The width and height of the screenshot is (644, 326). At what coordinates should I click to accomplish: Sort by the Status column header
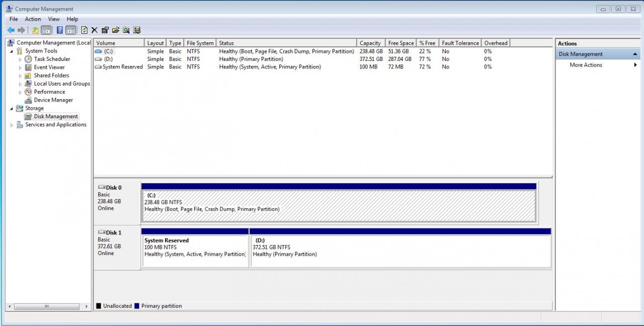[287, 43]
